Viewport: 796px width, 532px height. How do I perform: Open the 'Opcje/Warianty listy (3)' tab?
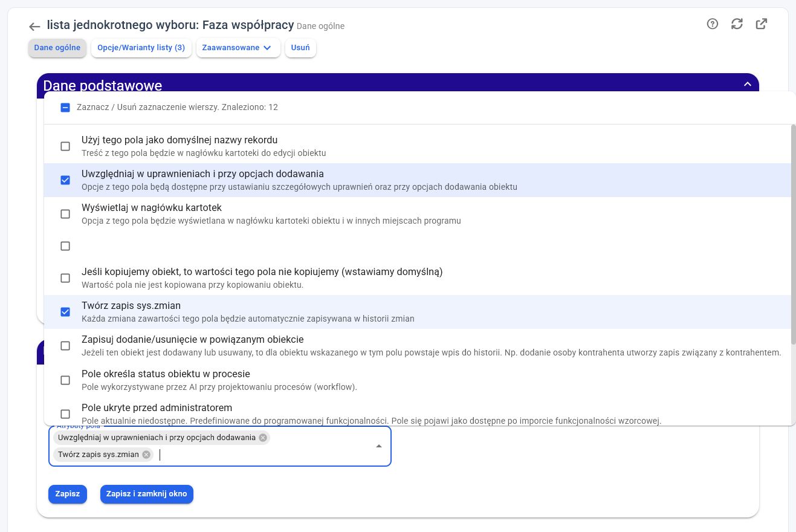[141, 48]
